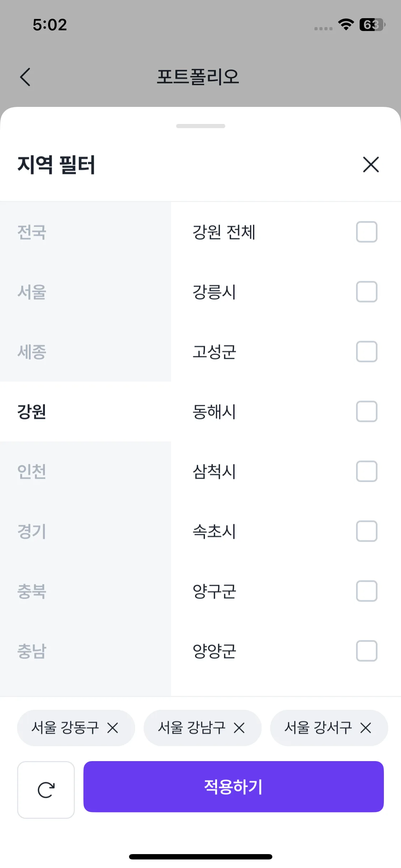
Task: Open the 인천 region category
Action: click(32, 472)
